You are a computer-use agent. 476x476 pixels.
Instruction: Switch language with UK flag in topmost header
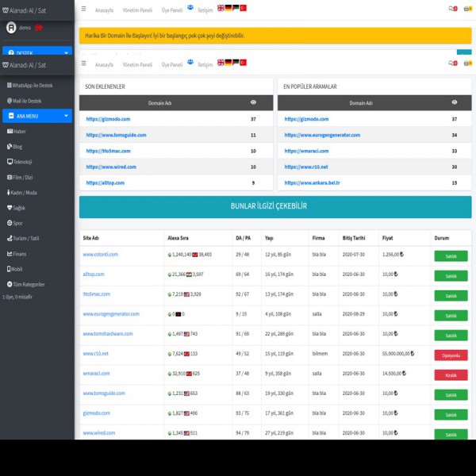point(221,8)
